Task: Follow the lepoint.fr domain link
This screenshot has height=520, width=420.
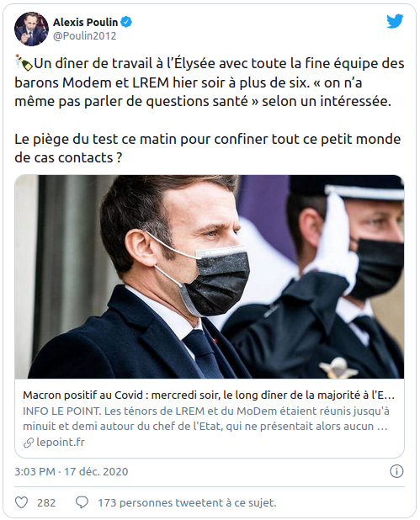Action: coord(61,443)
